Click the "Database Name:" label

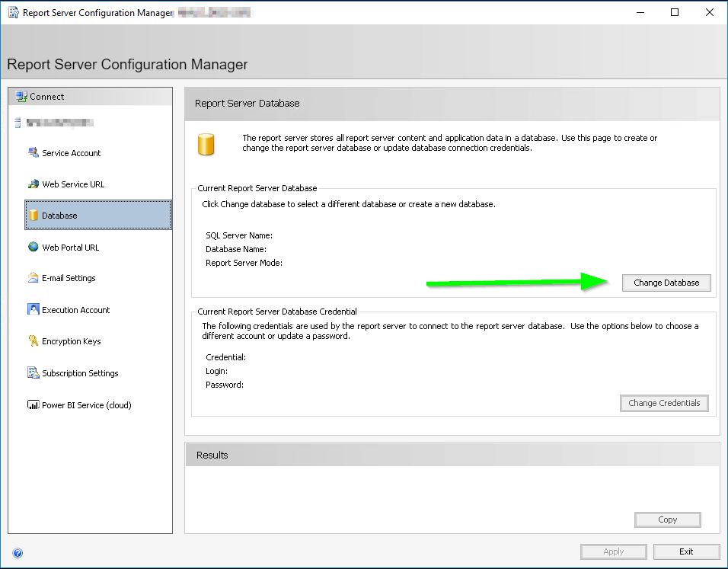236,249
